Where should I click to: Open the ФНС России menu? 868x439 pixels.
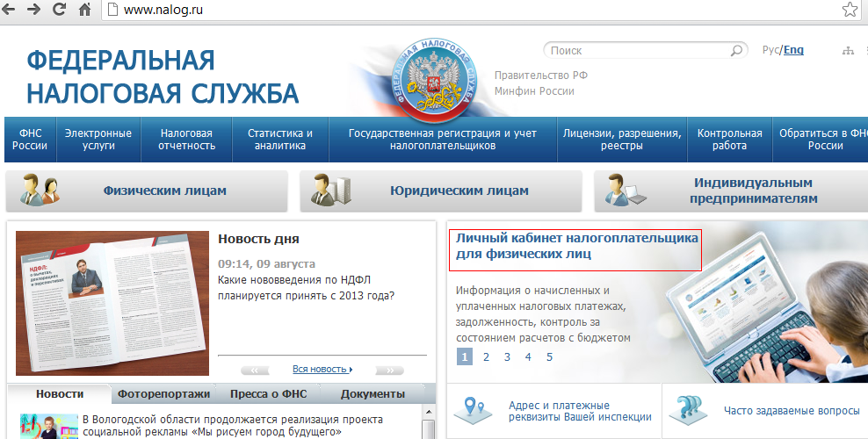31,140
